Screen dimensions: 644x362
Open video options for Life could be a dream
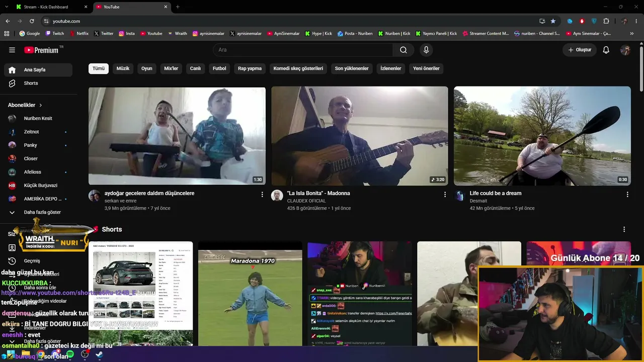coord(627,194)
